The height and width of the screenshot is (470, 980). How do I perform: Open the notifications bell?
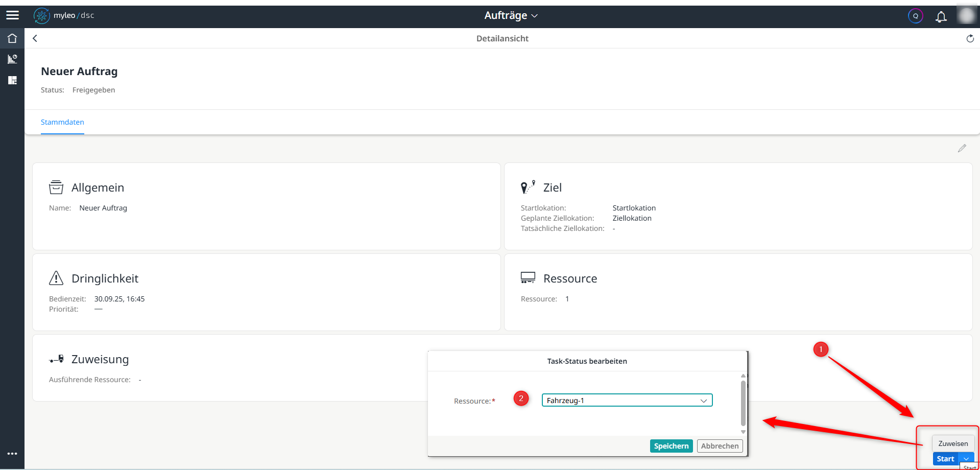tap(941, 16)
